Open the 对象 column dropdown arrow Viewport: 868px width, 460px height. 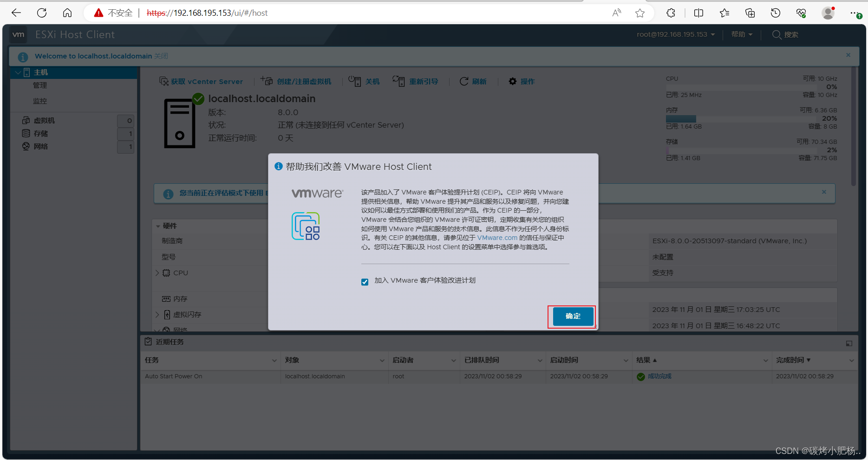382,361
